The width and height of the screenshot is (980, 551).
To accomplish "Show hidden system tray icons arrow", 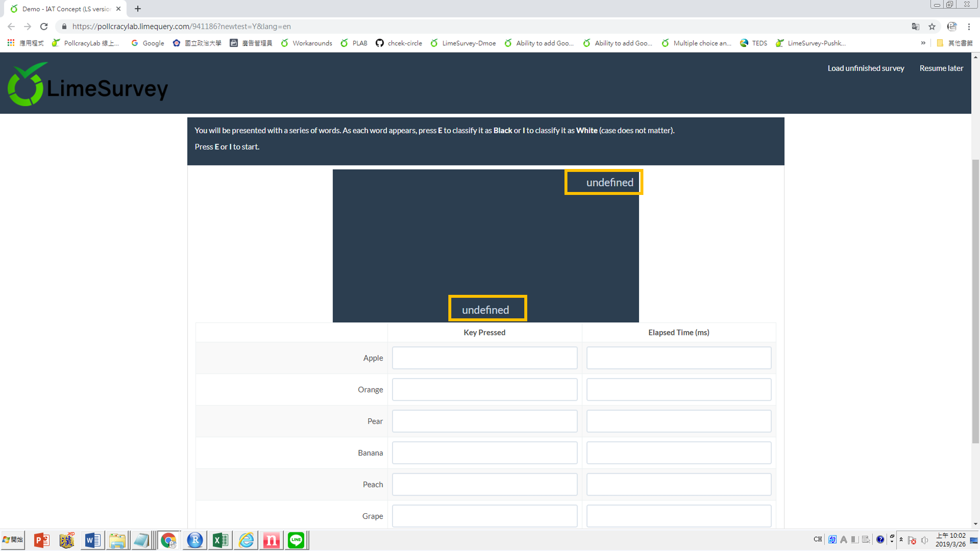I will click(901, 540).
